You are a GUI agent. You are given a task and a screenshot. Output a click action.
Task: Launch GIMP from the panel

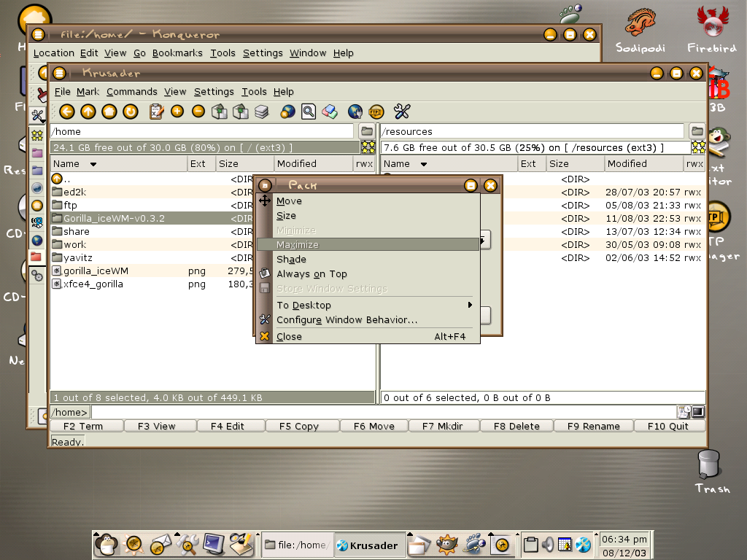[447, 544]
